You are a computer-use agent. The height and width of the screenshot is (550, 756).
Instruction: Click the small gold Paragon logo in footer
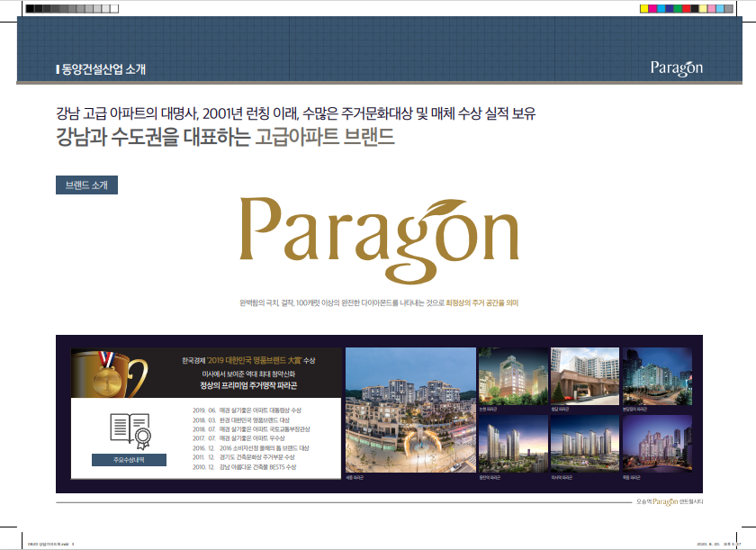[665, 501]
